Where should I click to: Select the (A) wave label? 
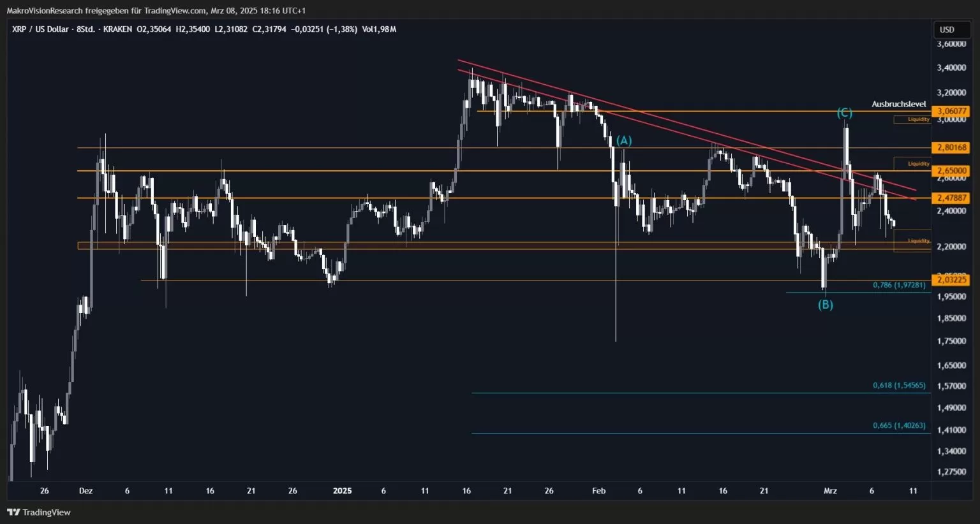click(x=624, y=140)
